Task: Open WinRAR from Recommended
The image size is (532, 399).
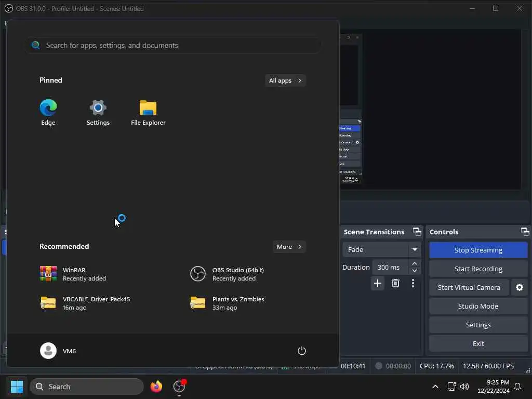Action: [73, 274]
